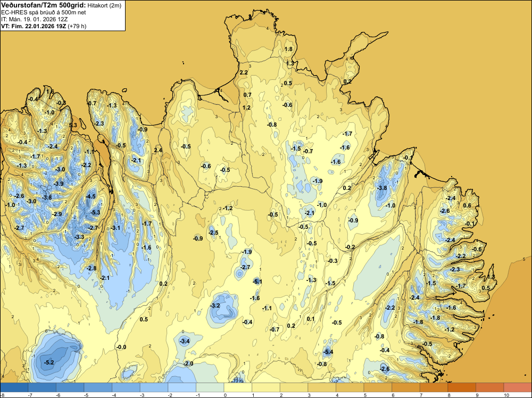This screenshot has height=398, width=532.
Task: Click the '-3.3' temperature value
Action: [79, 236]
